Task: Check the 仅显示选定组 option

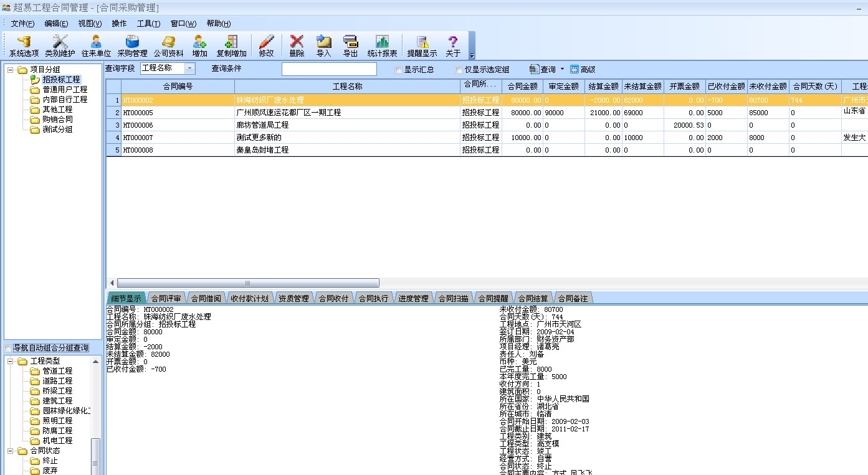Action: [459, 70]
